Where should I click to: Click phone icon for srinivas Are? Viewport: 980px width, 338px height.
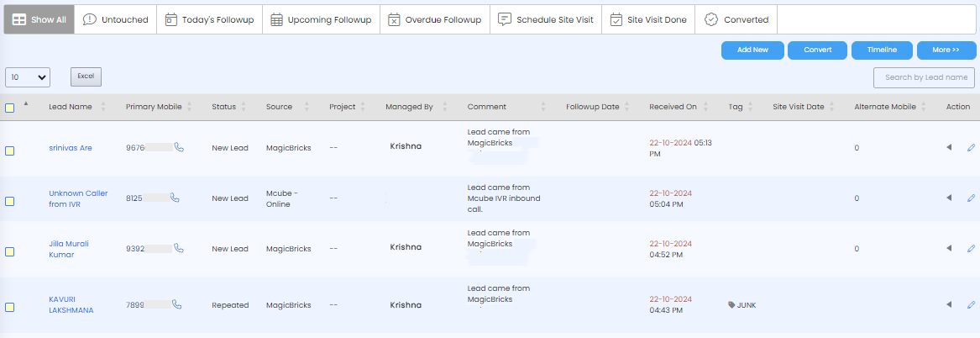pos(180,147)
